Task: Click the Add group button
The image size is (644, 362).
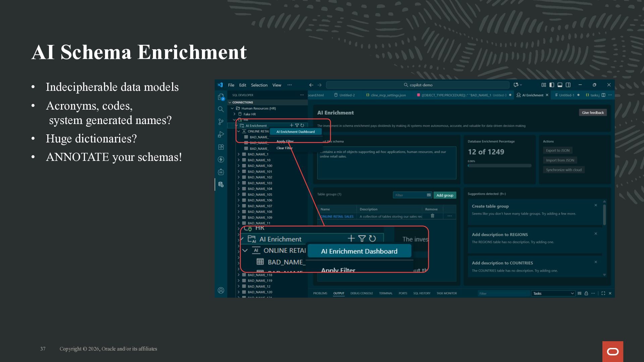Action: click(x=445, y=195)
